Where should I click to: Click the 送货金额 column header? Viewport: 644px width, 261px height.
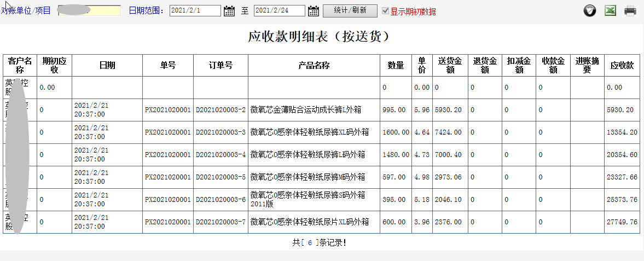(x=450, y=66)
